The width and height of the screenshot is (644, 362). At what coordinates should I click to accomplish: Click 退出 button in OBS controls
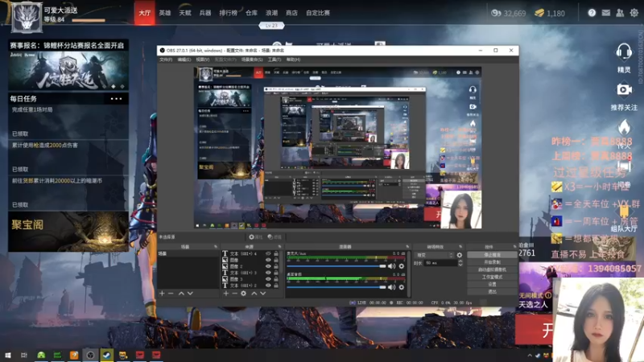point(492,291)
